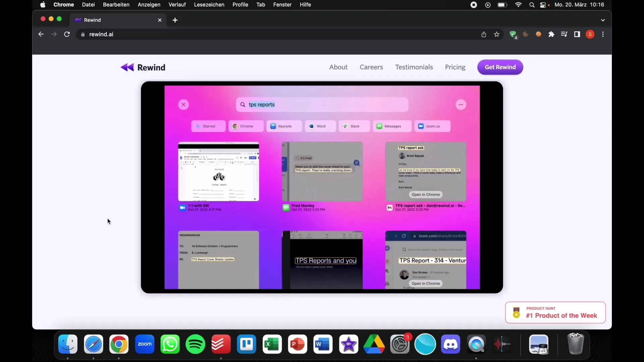The width and height of the screenshot is (644, 362).
Task: Select the Testimonials menu item
Action: pos(414,67)
